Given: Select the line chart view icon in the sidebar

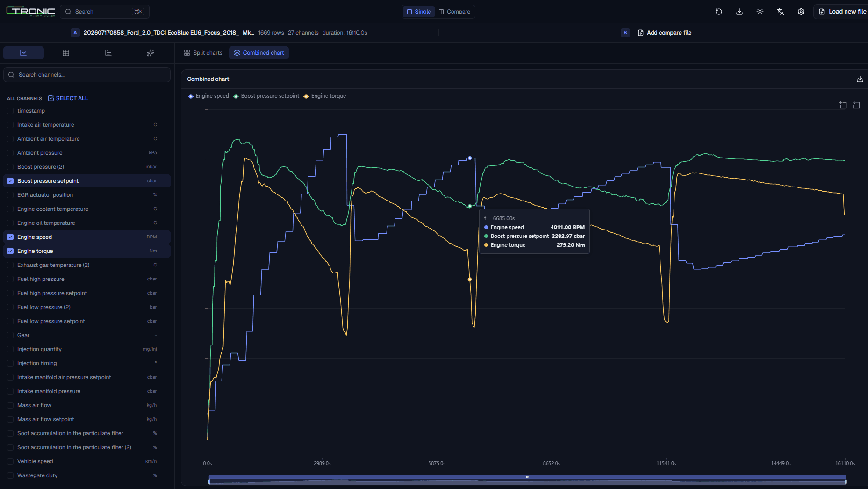Looking at the screenshot, I should pos(23,53).
